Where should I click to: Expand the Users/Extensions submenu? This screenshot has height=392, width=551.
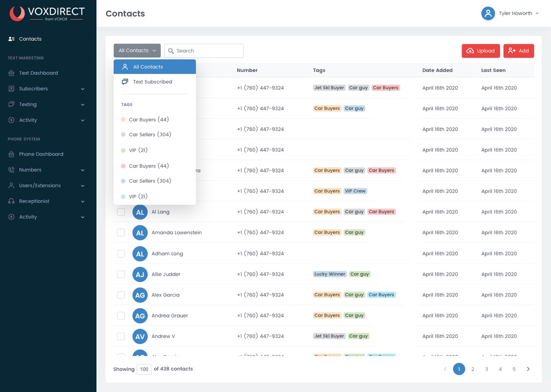tap(83, 186)
